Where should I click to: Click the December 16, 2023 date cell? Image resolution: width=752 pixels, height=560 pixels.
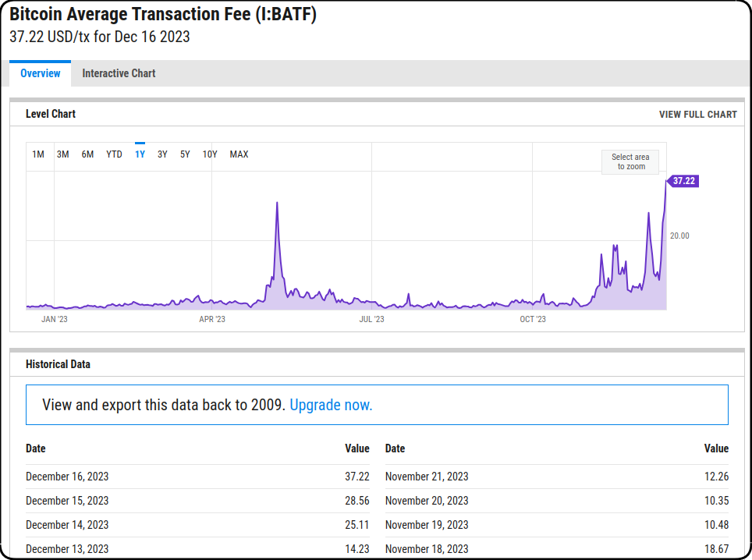coord(67,477)
